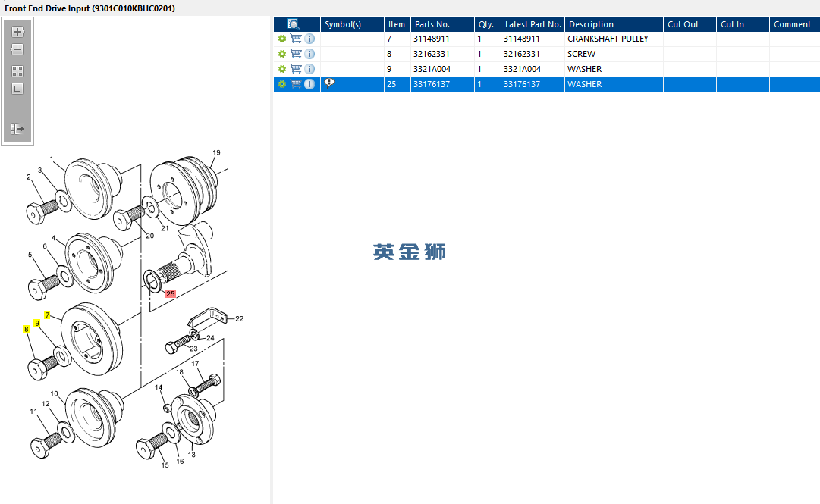Screen dimensions: 820x504
Task: Select the CRANKSHAFT PULLEY row
Action: 546,39
